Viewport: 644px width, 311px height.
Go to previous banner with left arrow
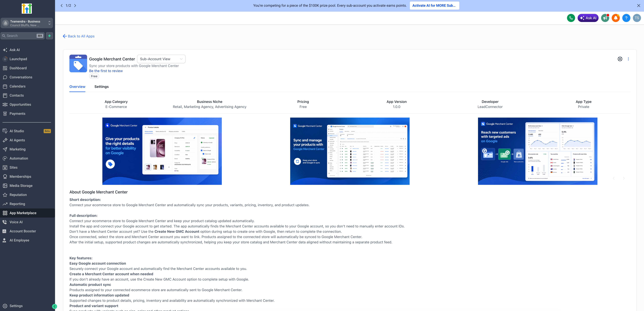point(62,6)
